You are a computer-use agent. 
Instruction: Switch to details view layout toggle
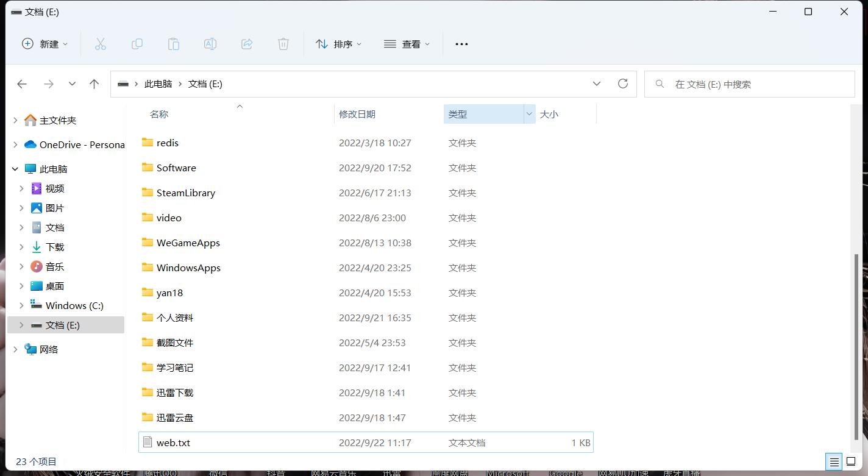tap(834, 461)
